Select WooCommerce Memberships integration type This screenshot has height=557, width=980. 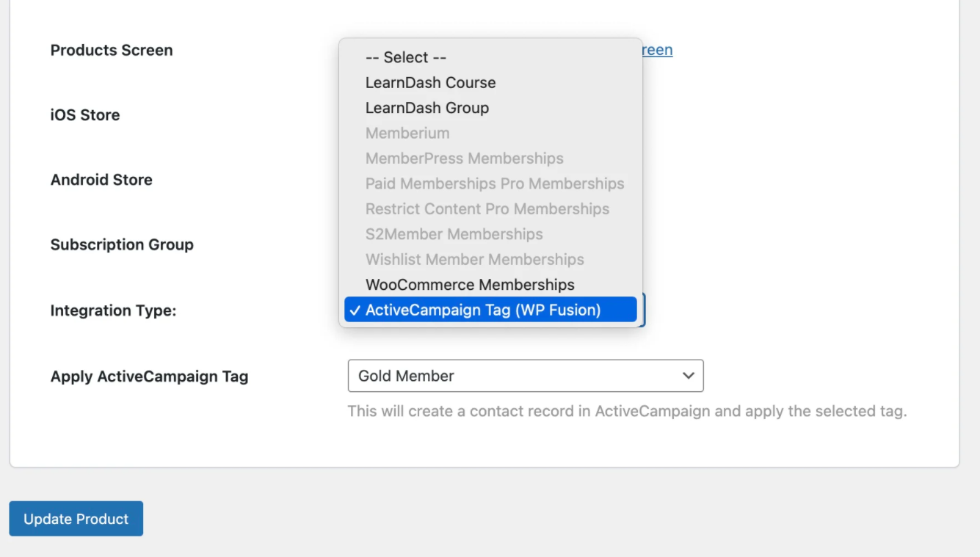click(x=470, y=285)
